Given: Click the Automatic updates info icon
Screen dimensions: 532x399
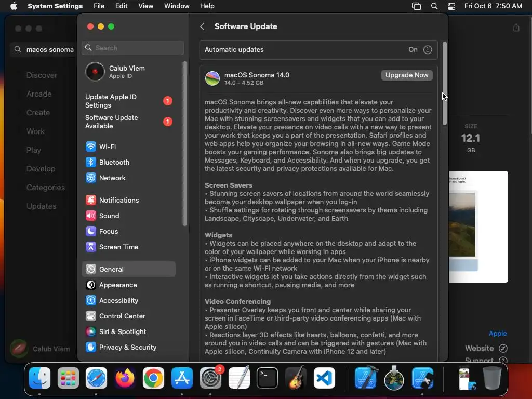Looking at the screenshot, I should (x=428, y=50).
